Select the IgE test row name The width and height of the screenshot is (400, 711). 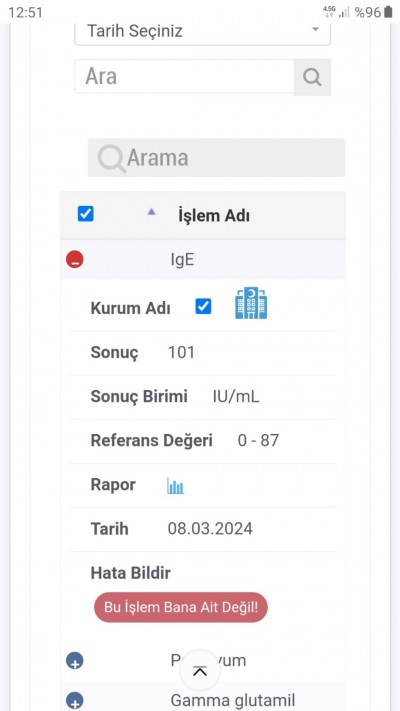click(182, 261)
